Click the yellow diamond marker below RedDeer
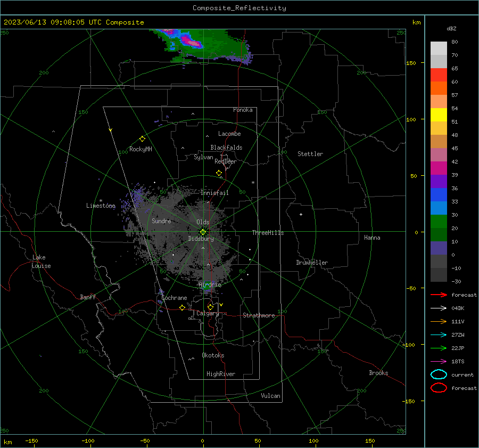Image resolution: width=479 pixels, height=448 pixels. coord(219,173)
